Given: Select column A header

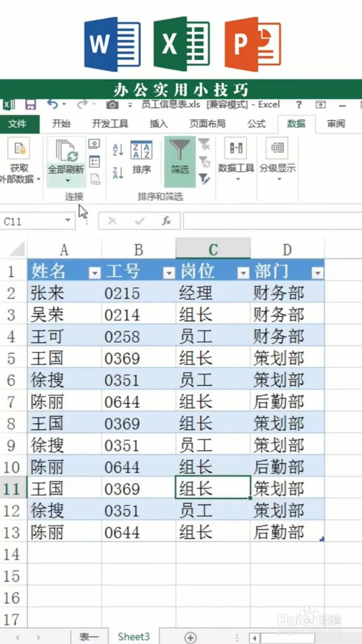Looking at the screenshot, I should coord(64,249).
